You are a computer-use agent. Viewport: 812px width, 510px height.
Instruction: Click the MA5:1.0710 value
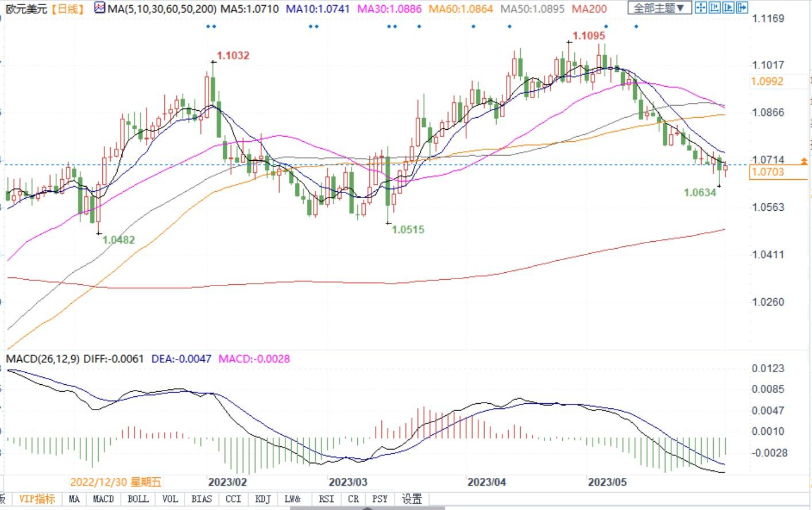250,9
